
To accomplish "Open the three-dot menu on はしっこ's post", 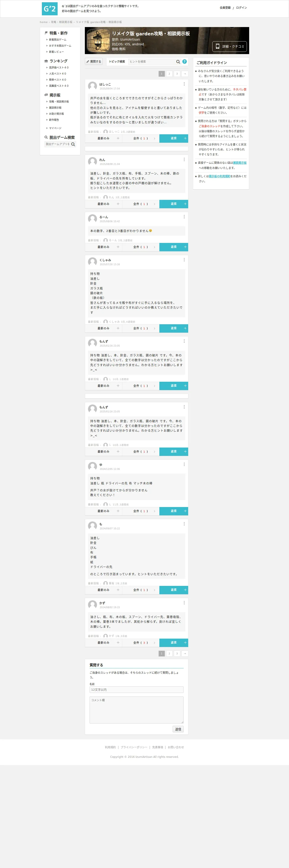I will coord(184,84).
